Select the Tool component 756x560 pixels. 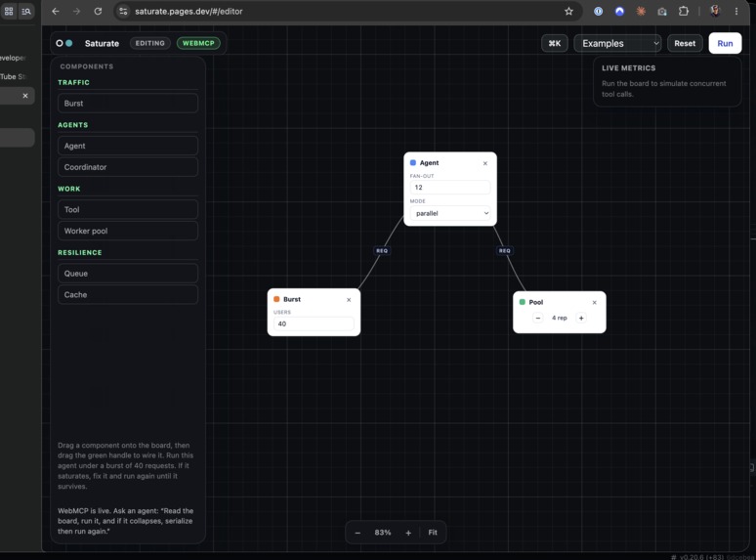click(128, 209)
